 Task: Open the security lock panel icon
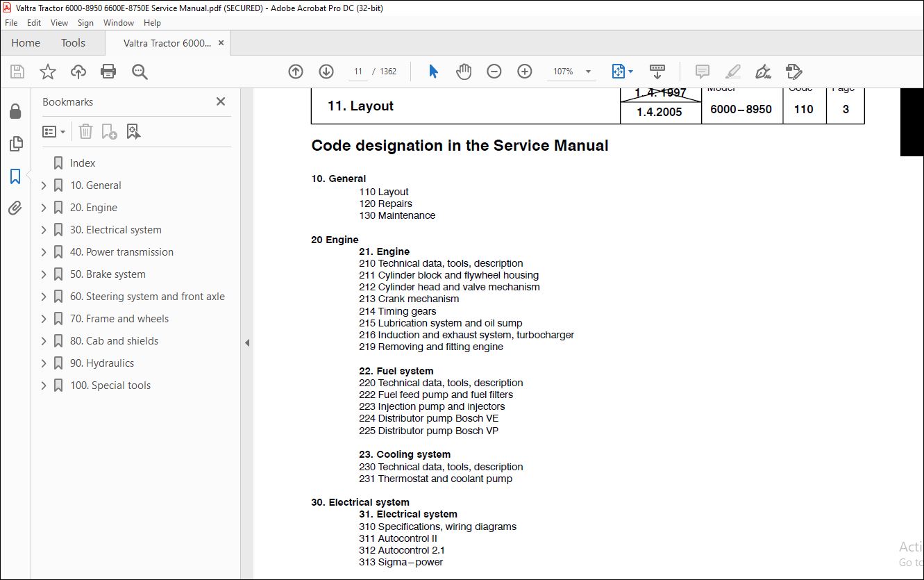(15, 112)
